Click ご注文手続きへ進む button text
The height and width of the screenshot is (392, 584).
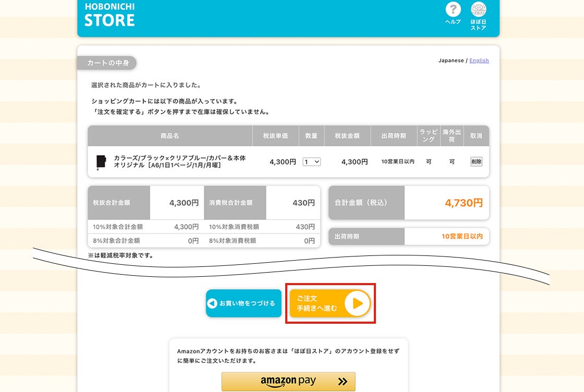coord(317,303)
